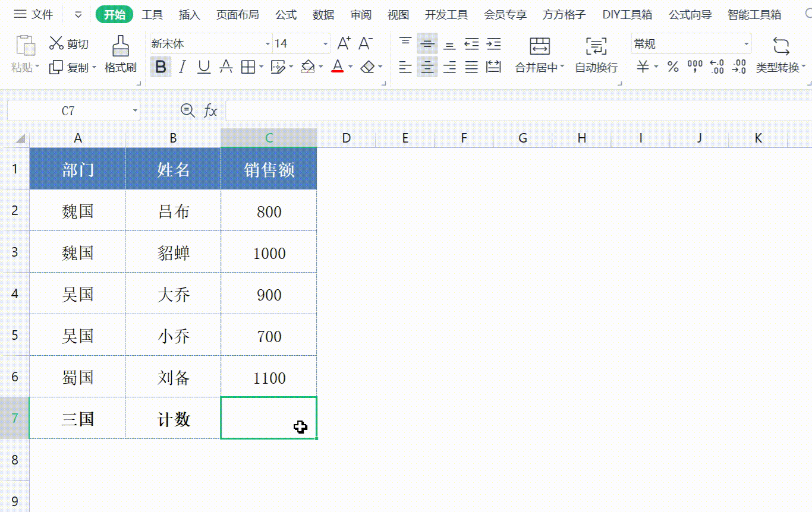Expand the Copy (复制) options arrow

click(x=94, y=67)
